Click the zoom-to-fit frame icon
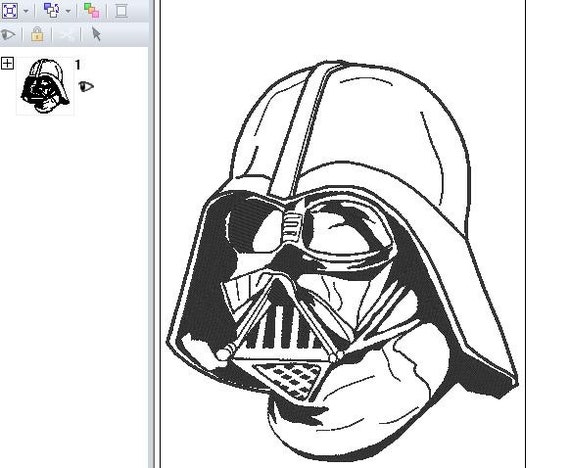 pyautogui.click(x=9, y=11)
